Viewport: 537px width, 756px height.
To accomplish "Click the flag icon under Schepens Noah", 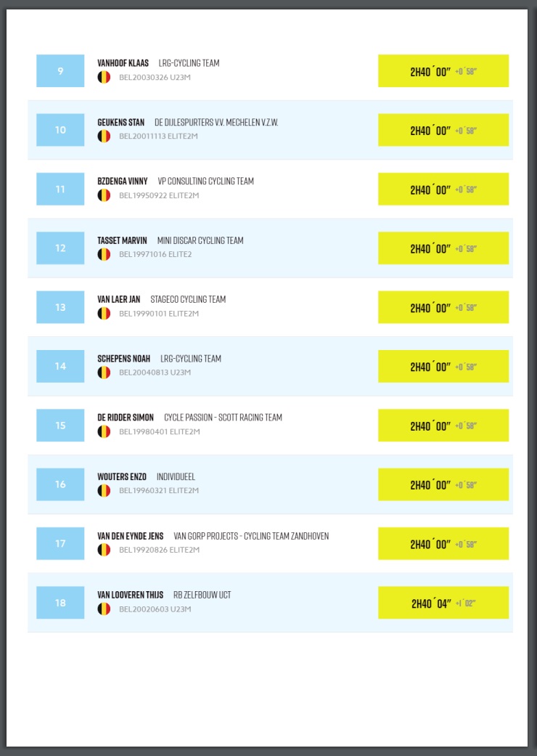I will pyautogui.click(x=104, y=373).
